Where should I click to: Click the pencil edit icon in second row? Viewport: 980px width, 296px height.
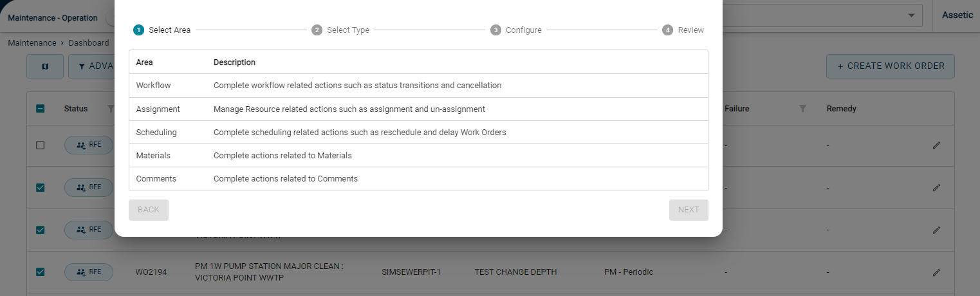[x=936, y=187]
